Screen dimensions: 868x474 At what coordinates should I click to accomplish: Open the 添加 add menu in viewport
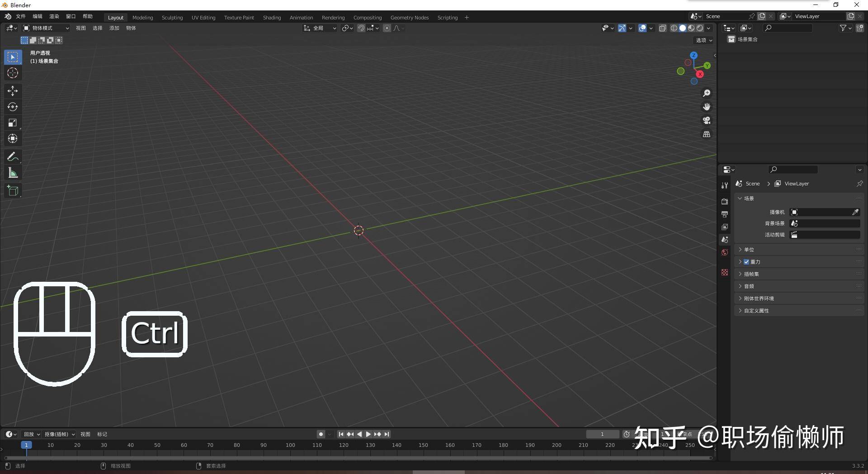114,28
